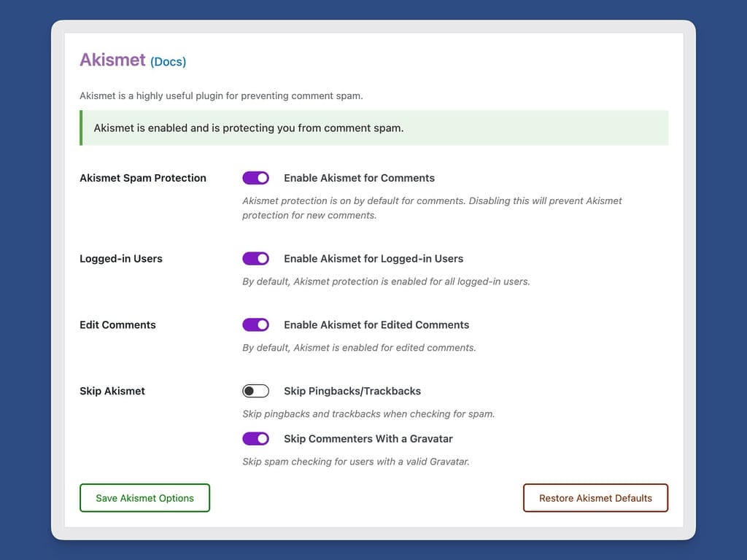
Task: Click the "Akismet Spam Protection" section label
Action: [143, 178]
